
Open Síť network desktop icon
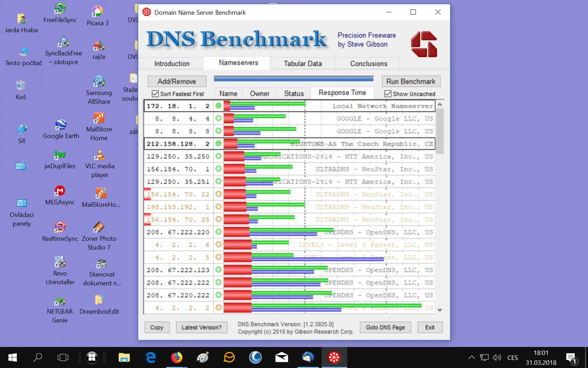point(22,134)
